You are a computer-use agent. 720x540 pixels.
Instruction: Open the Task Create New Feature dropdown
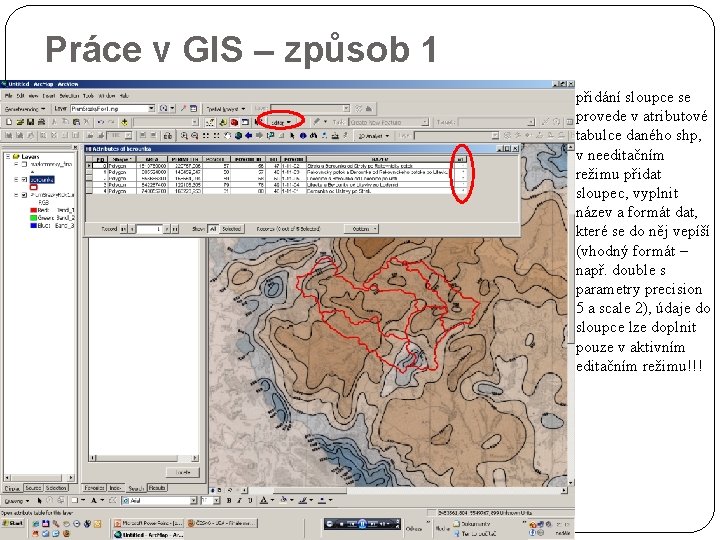425,122
